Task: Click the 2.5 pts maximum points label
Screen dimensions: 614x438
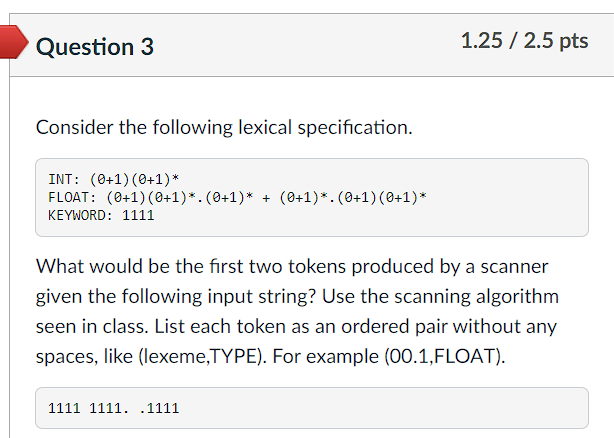Action: (x=556, y=41)
